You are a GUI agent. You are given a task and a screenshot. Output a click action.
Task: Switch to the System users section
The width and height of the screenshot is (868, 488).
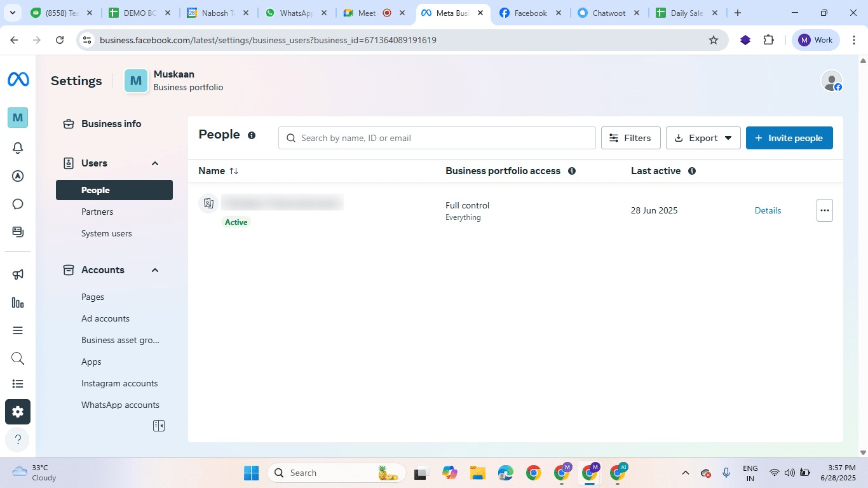pos(106,233)
